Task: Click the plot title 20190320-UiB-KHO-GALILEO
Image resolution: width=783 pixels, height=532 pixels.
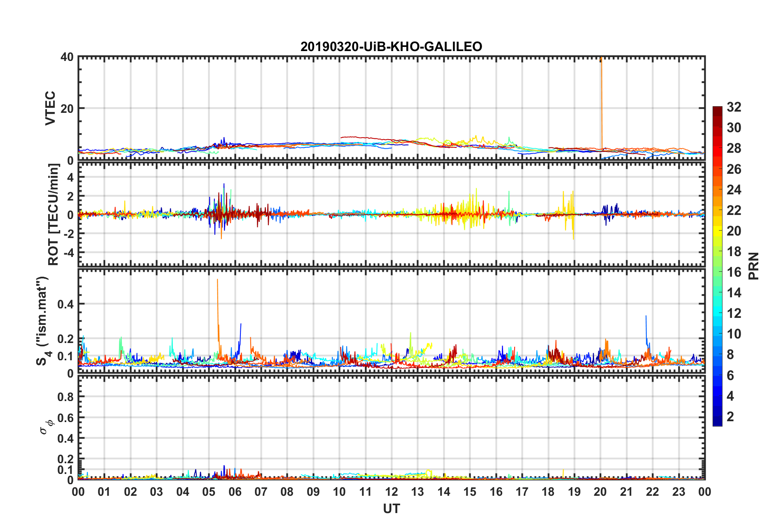Action: (x=391, y=47)
